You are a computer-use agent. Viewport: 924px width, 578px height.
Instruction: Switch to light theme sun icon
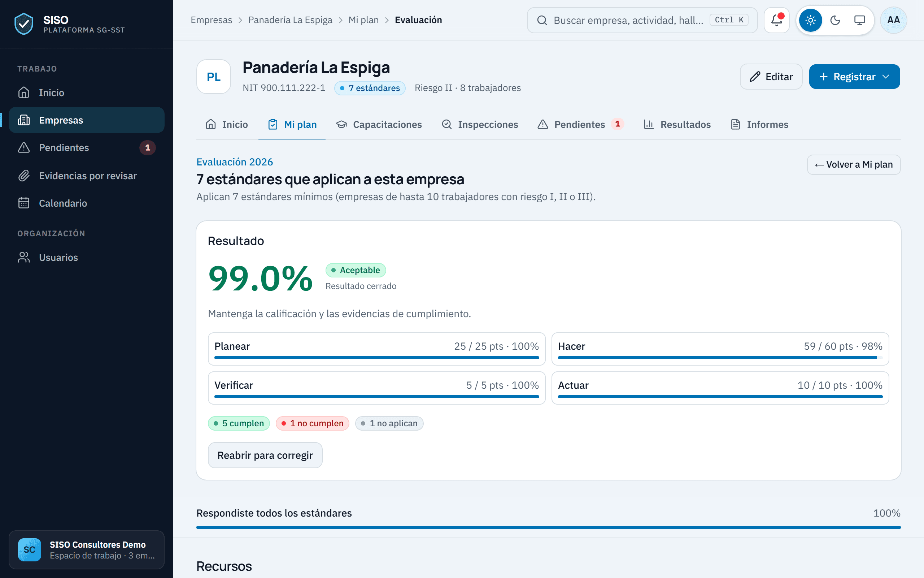coord(810,20)
